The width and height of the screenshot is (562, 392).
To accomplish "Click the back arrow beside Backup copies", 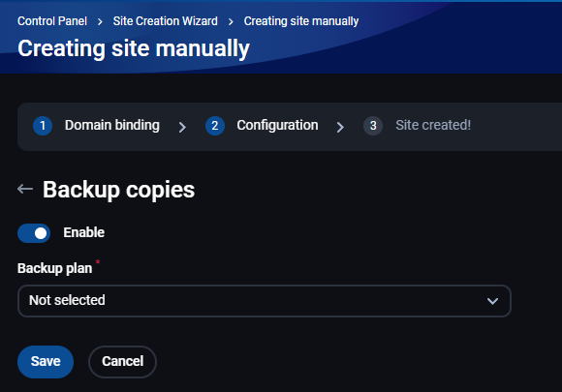I will 25,189.
